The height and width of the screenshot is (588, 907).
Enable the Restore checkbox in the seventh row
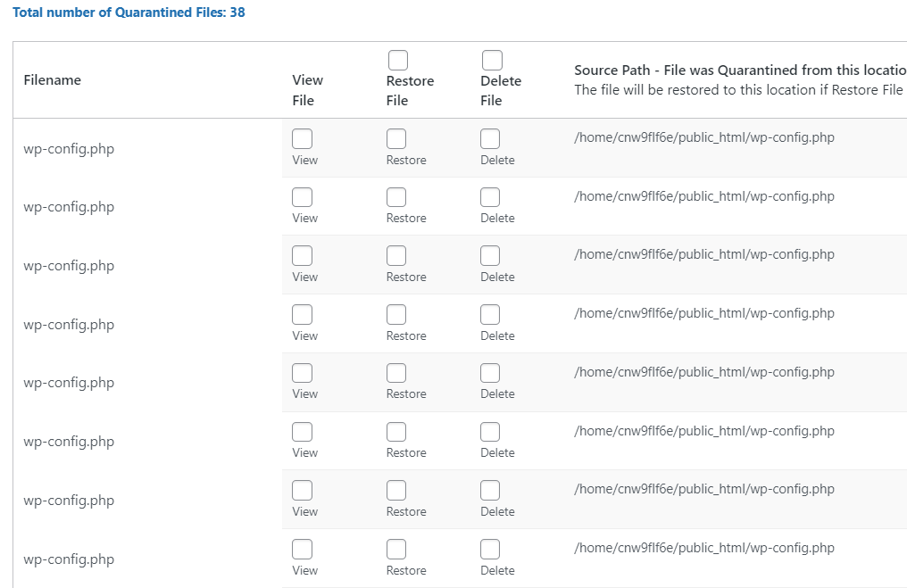tap(396, 491)
